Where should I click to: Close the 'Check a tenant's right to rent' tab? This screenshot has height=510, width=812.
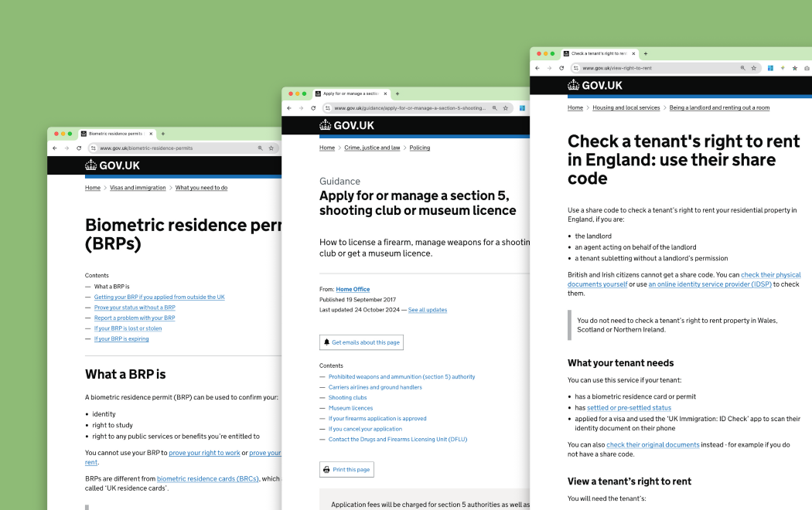click(633, 54)
